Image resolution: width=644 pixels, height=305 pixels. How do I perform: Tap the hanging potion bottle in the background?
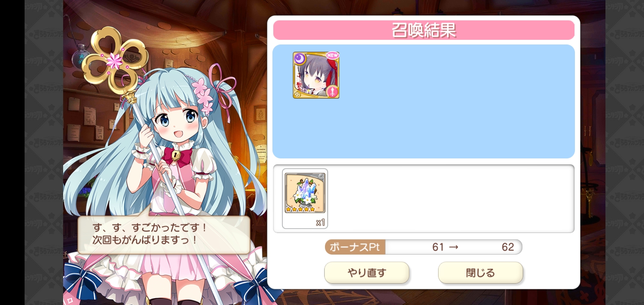(80, 55)
